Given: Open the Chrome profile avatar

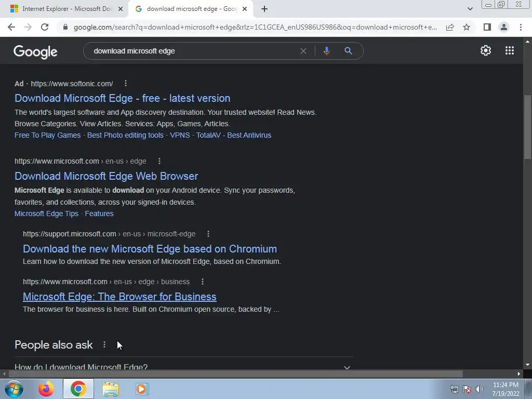Looking at the screenshot, I should (x=504, y=27).
